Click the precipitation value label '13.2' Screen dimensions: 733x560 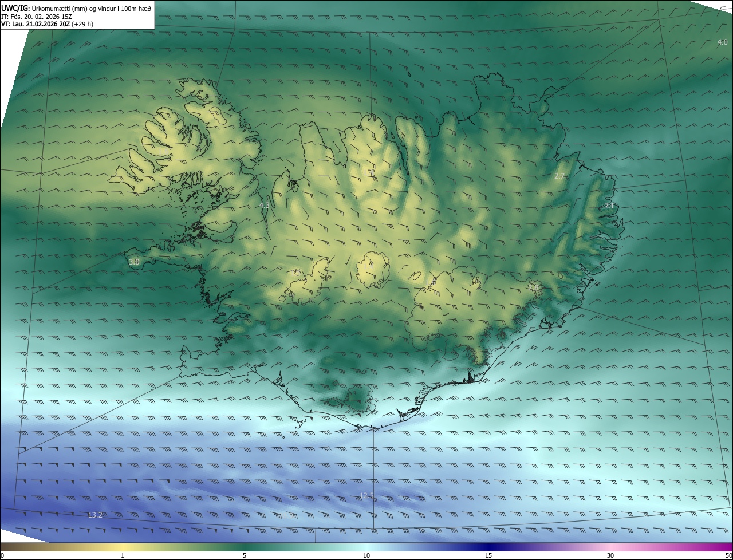tap(95, 515)
